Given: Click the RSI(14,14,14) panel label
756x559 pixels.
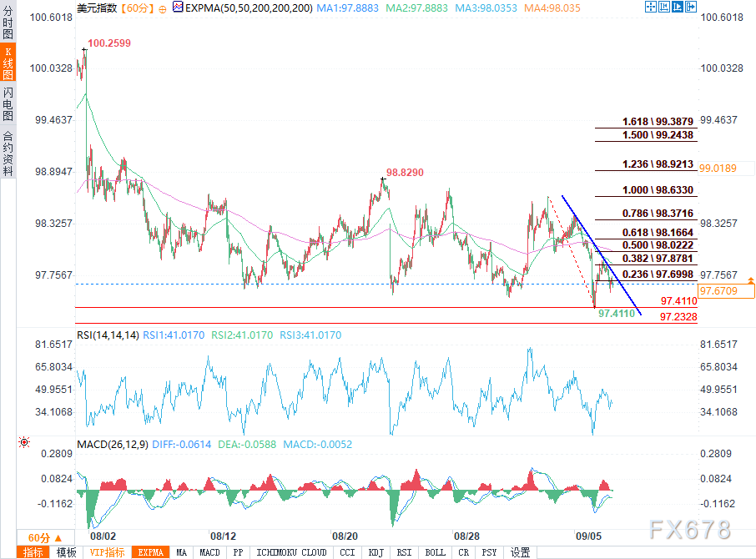Looking at the screenshot, I should [x=107, y=335].
